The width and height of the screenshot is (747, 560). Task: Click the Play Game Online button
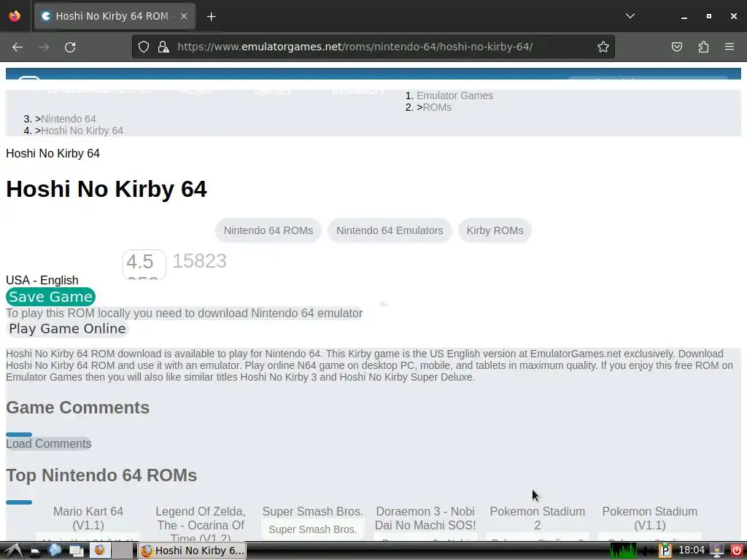pyautogui.click(x=67, y=329)
